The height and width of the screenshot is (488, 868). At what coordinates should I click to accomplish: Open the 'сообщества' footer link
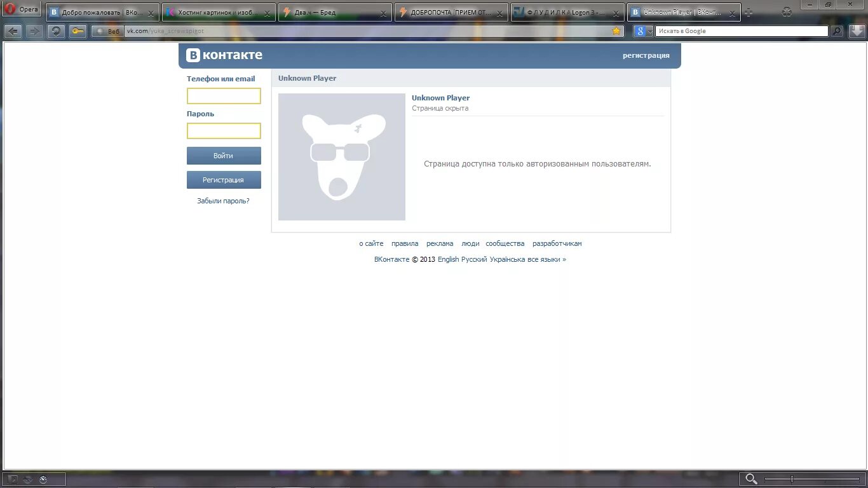(505, 243)
